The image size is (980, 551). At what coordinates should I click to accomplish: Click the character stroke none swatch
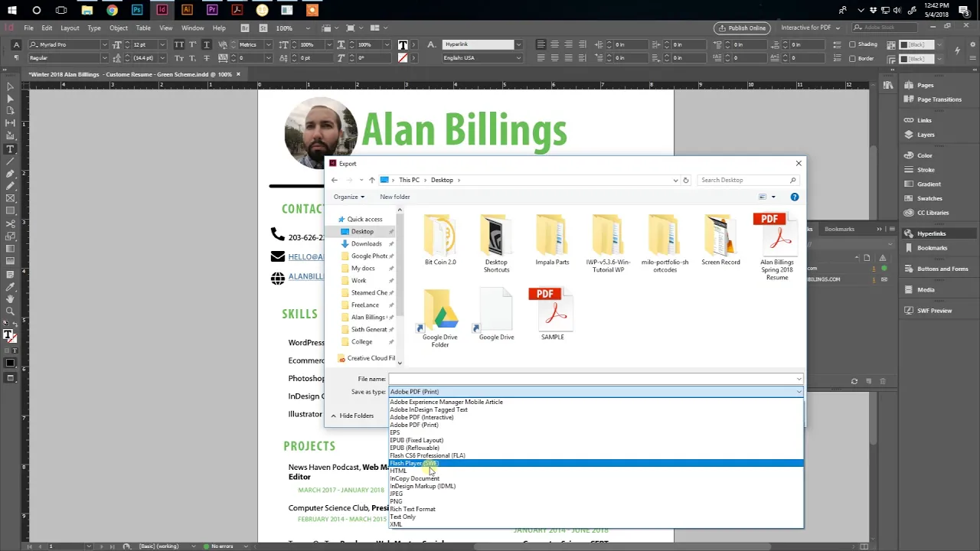[403, 58]
